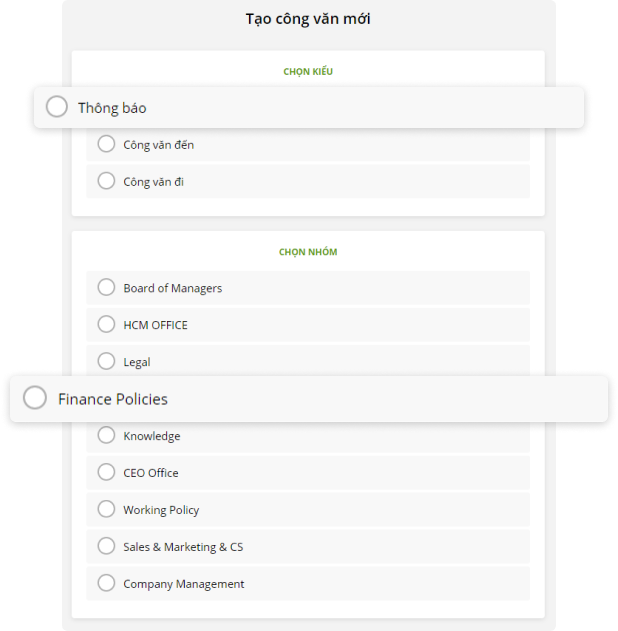Click the Tạo công văn mới title

(308, 19)
